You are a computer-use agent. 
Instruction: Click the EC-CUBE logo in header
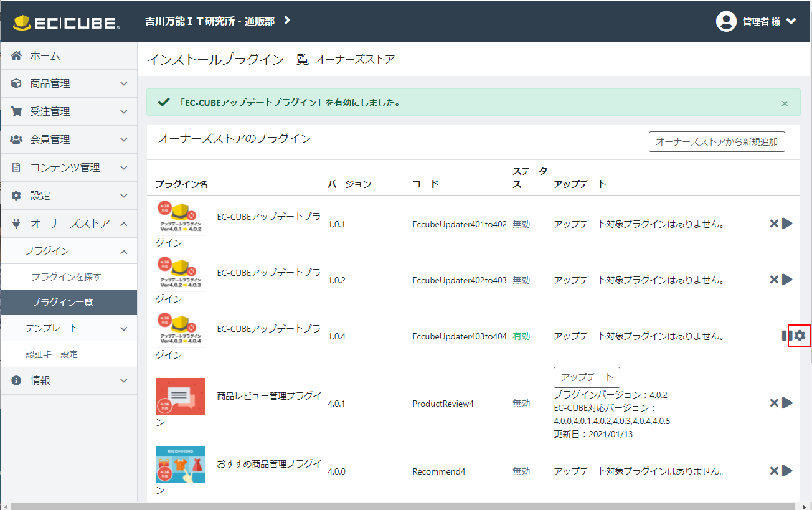click(x=67, y=22)
